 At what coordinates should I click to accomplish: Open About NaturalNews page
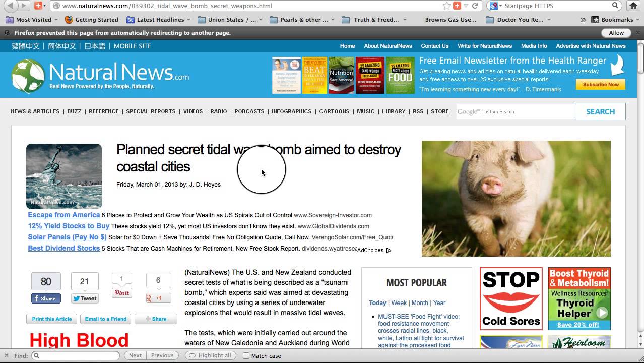[388, 46]
